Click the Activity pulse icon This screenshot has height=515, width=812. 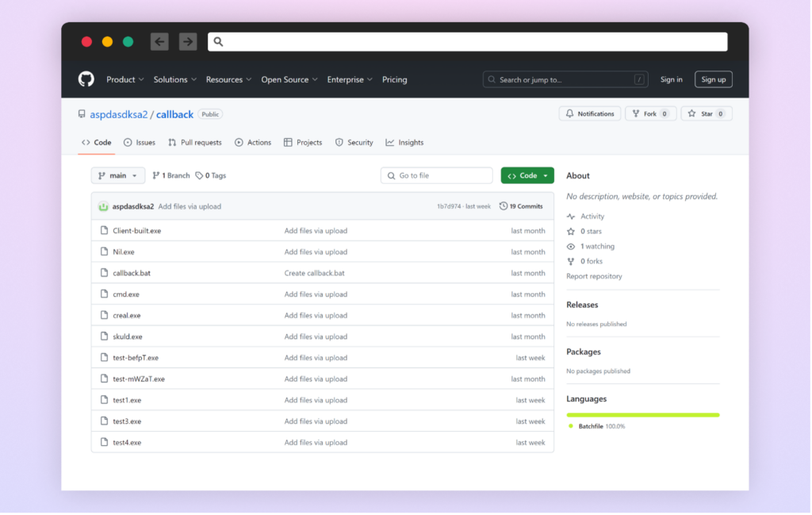pyautogui.click(x=571, y=217)
